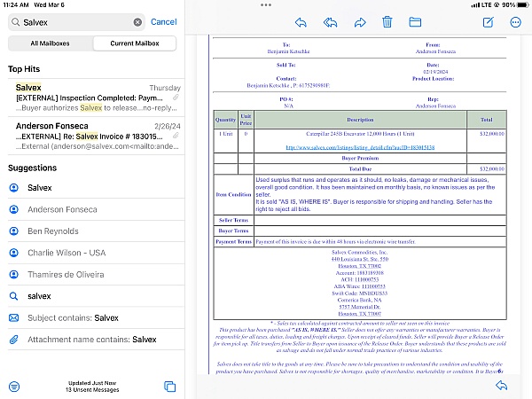The height and width of the screenshot is (399, 532).
Task: Select the All Mailboxes tab
Action: pyautogui.click(x=51, y=43)
